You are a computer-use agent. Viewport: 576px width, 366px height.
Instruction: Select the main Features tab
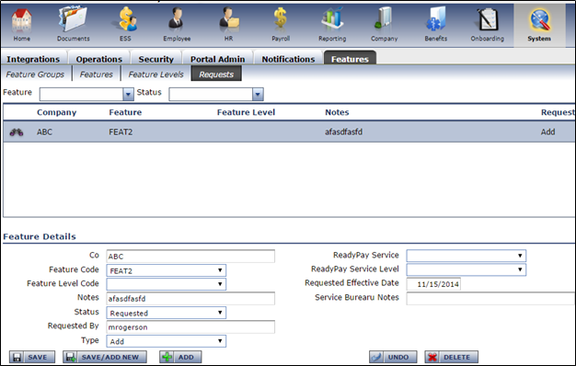click(x=350, y=59)
